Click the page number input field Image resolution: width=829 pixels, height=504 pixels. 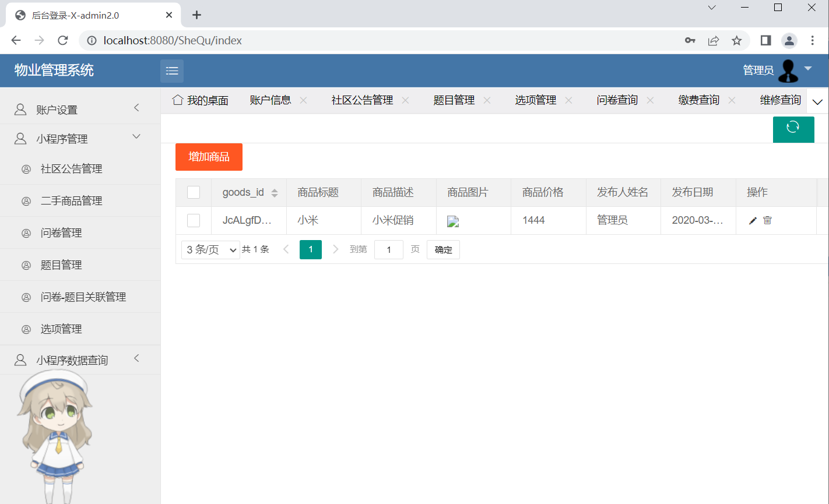coord(388,250)
